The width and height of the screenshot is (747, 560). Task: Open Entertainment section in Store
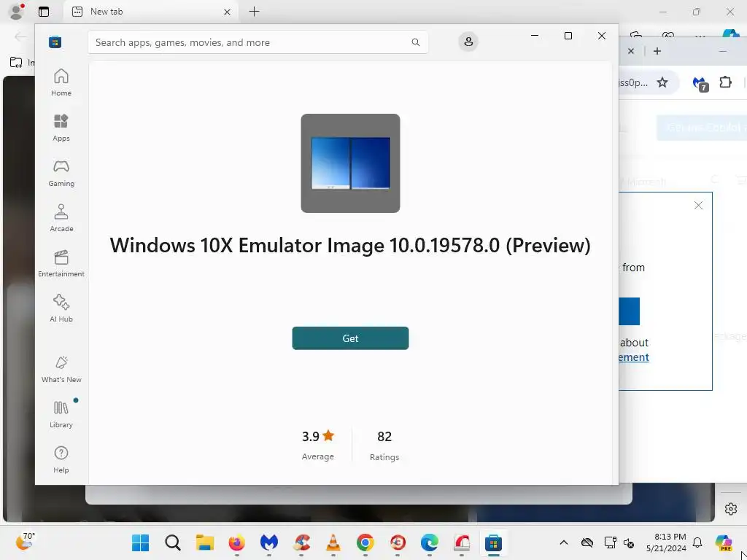click(x=61, y=263)
